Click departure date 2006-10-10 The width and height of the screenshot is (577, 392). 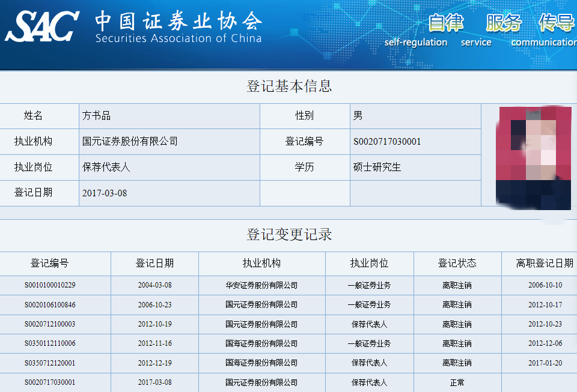pos(545,285)
